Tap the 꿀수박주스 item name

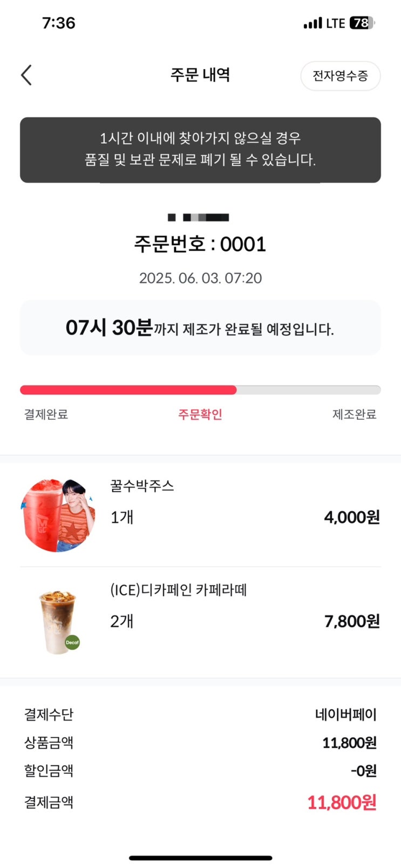pos(142,486)
